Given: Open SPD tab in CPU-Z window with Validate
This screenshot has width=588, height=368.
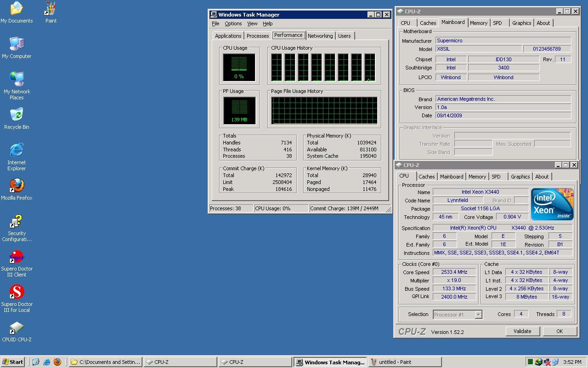Looking at the screenshot, I should coord(496,177).
